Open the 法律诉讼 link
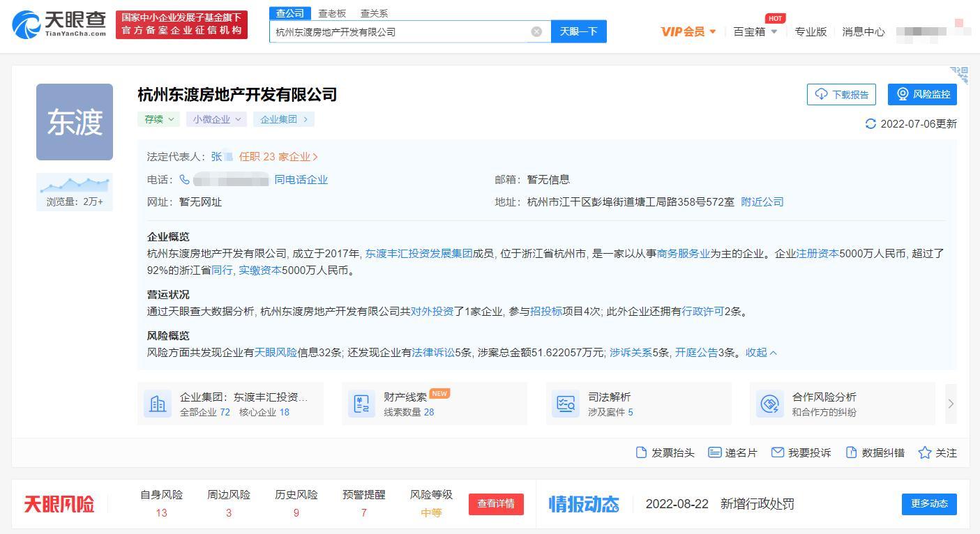 point(433,353)
